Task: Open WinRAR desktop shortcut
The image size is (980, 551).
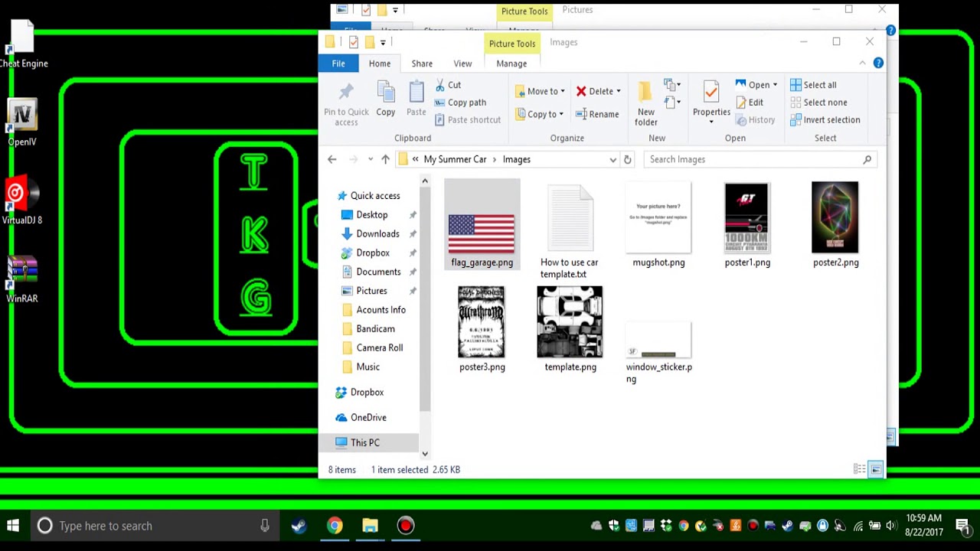Action: tap(22, 280)
